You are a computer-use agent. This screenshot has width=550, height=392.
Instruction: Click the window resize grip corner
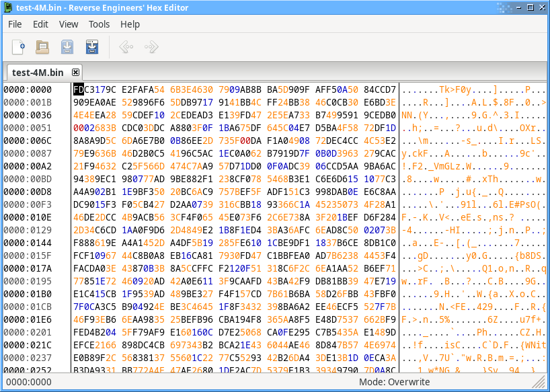539,382
